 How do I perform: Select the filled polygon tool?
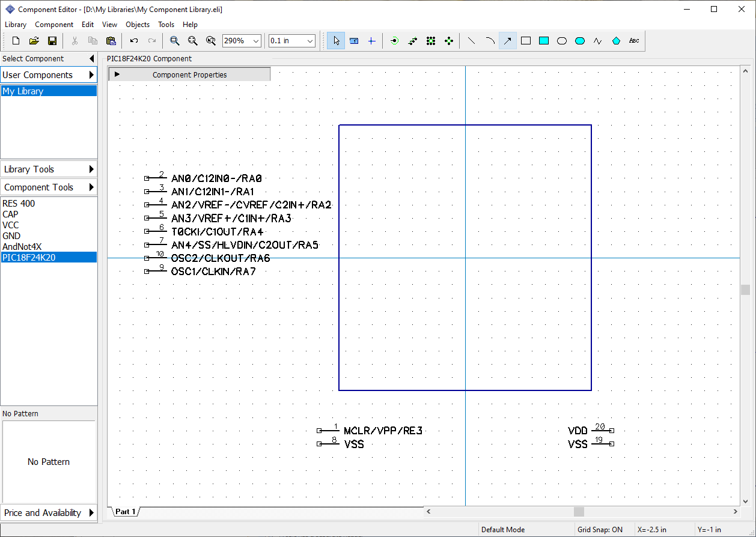pyautogui.click(x=616, y=41)
